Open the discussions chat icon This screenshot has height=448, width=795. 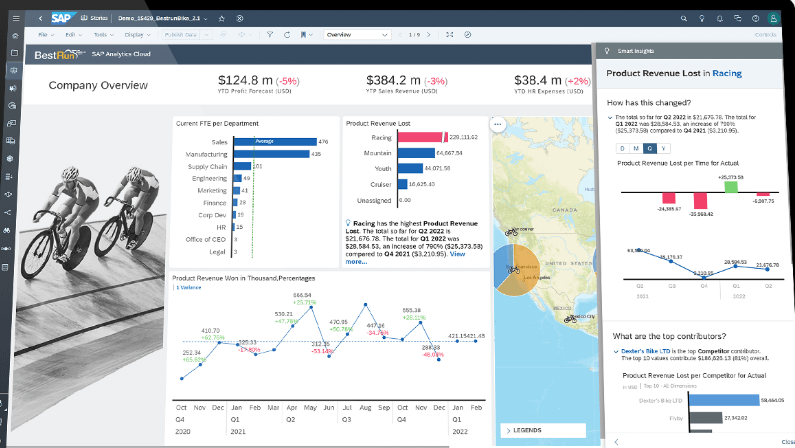(737, 18)
